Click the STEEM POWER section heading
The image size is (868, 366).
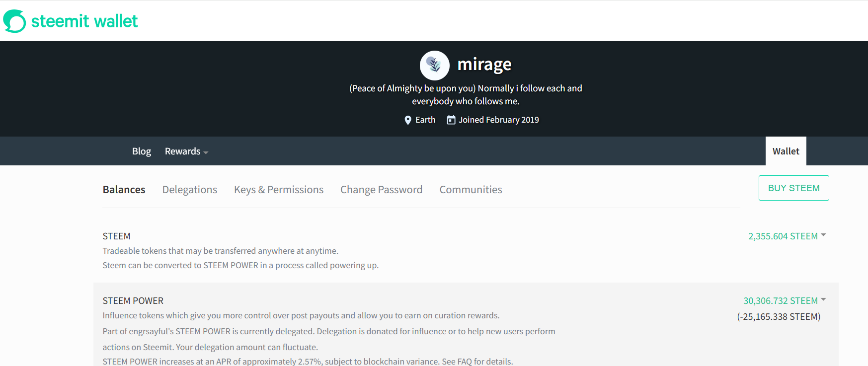pos(133,301)
